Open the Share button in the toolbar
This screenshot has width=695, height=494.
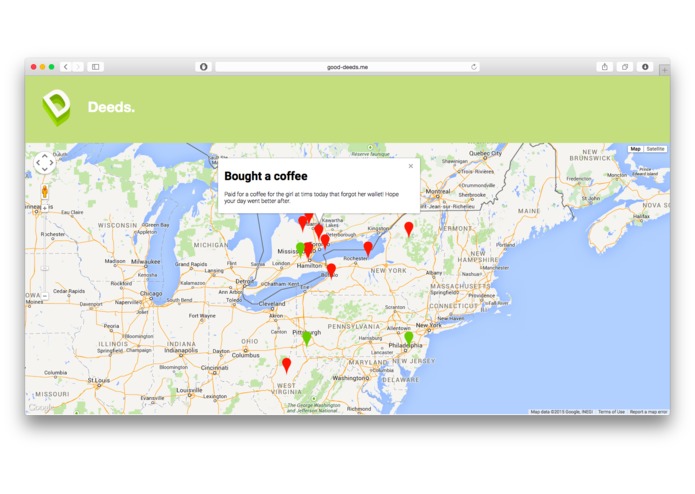pos(605,67)
